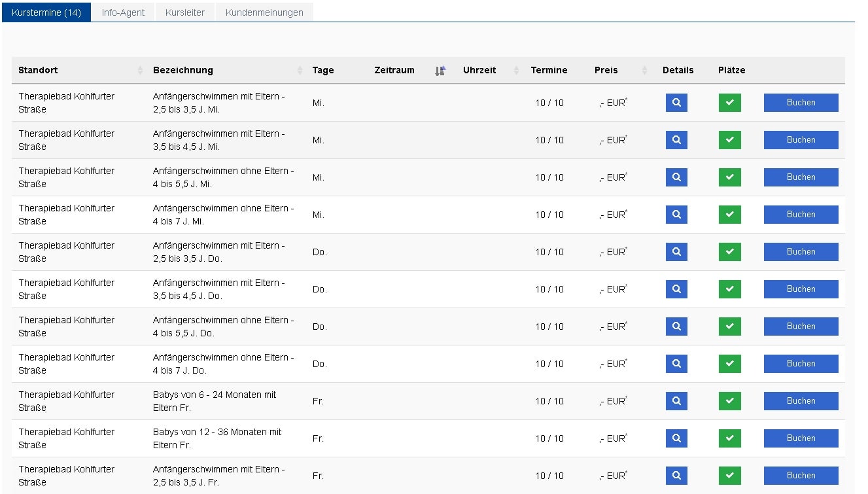The image size is (868, 494).
Task: Select text 'Anfängerschwimmen ohne Eltern - 4 bis 5,5 J. Mi.'
Action: (x=224, y=177)
